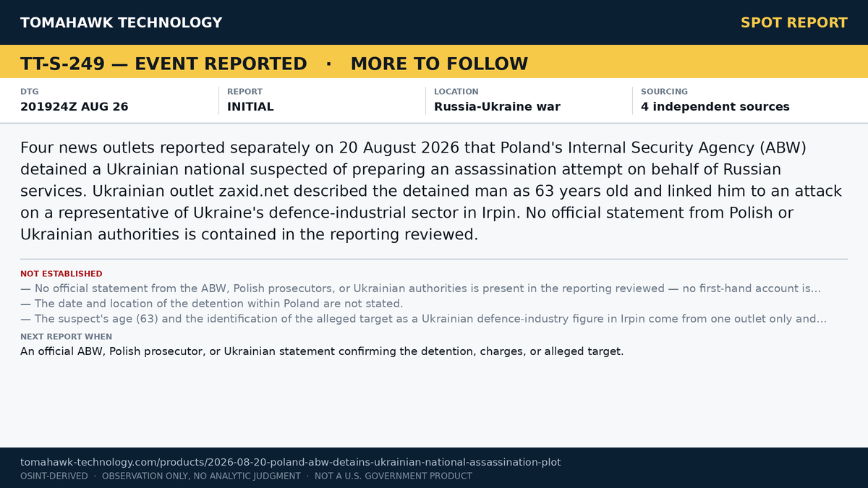Image resolution: width=868 pixels, height=488 pixels.
Task: Click the OSINT-DERIVED footer tag
Action: pos(54,476)
